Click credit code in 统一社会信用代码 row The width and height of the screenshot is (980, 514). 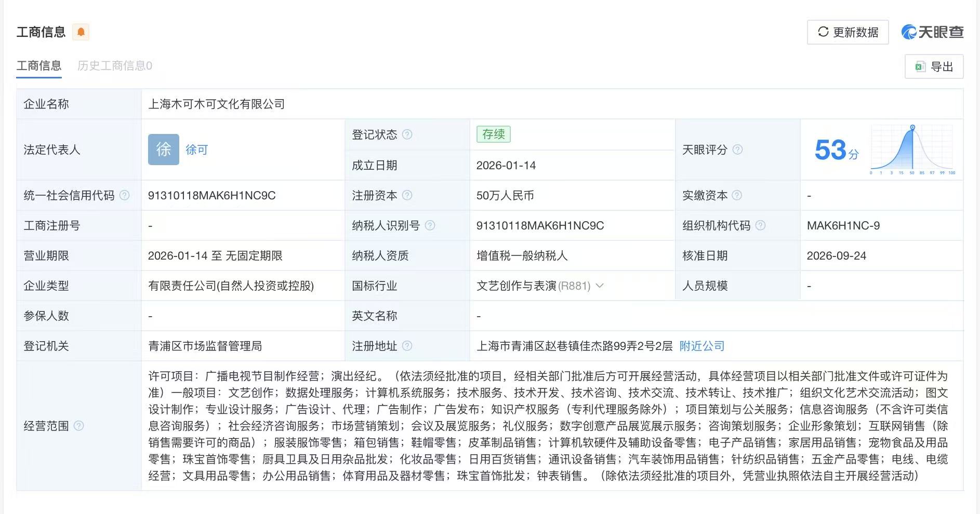coord(212,195)
